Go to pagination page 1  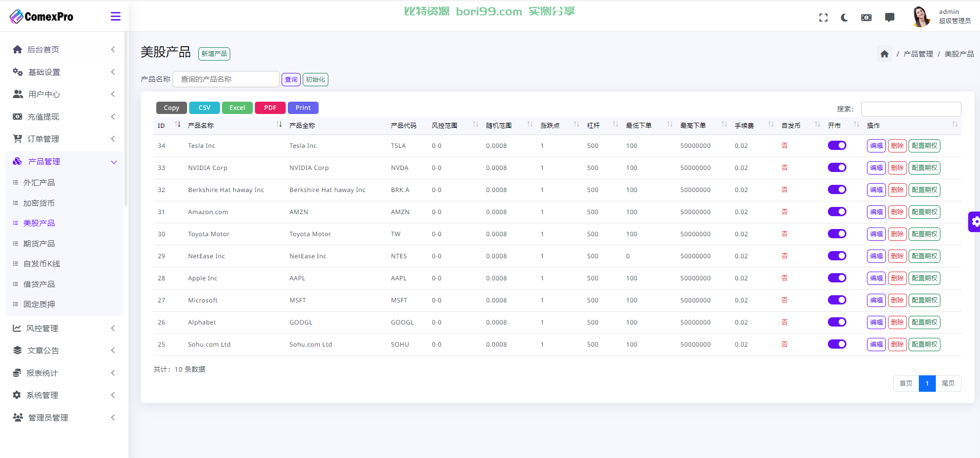pyautogui.click(x=927, y=384)
